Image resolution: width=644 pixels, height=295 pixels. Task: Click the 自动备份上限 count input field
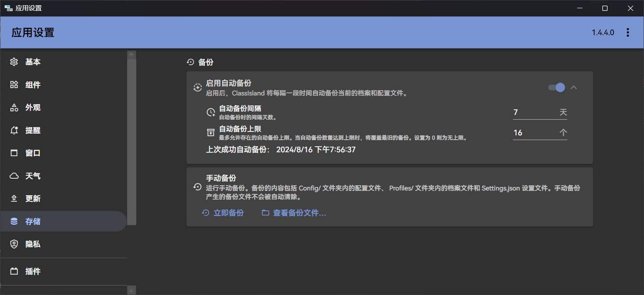(x=534, y=133)
